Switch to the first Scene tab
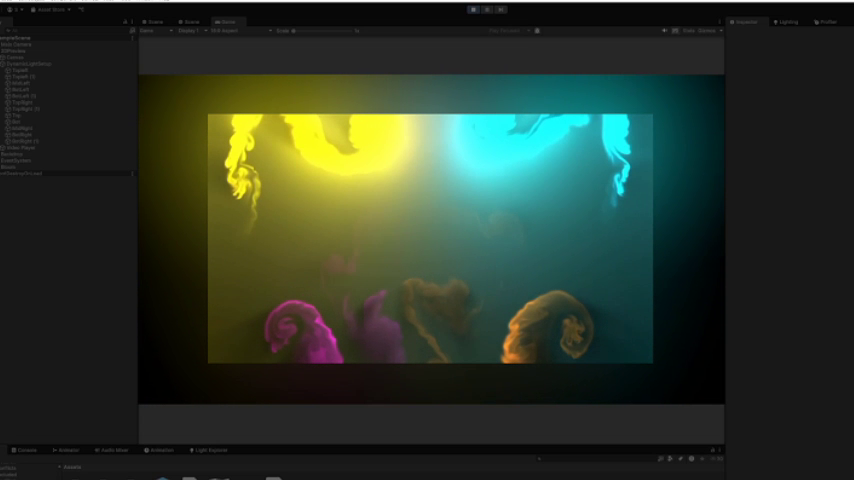Screen dimensions: 854x480 (153, 22)
